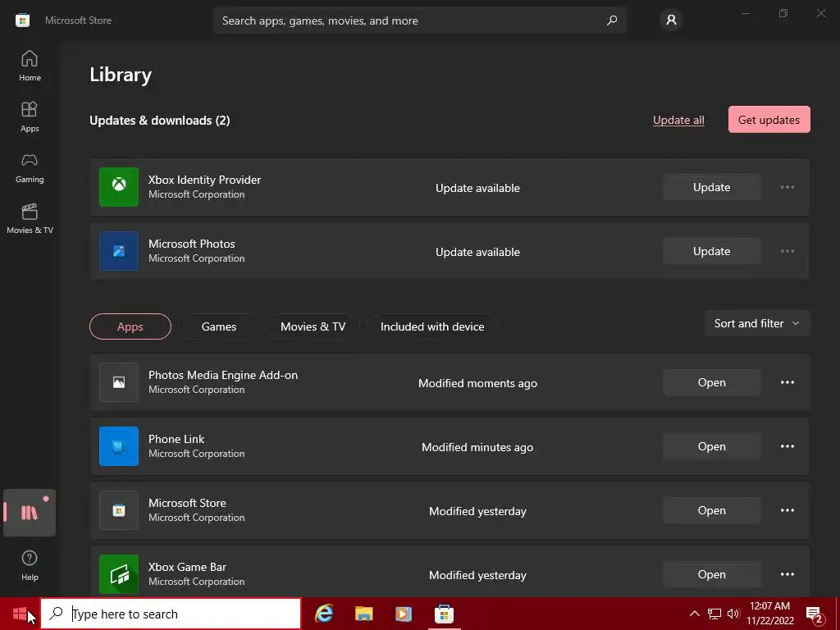Open Windows Start menu

[x=20, y=614]
